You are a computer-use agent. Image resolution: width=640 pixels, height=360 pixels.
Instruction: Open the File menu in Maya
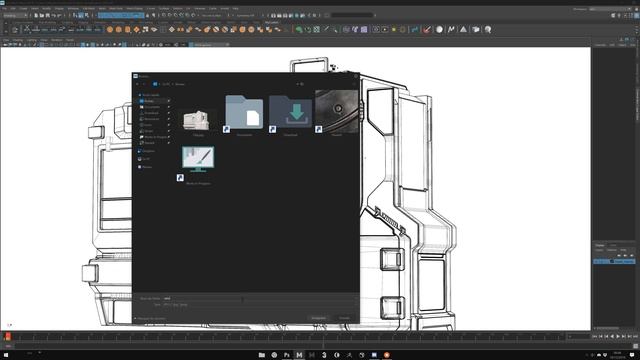pos(4,8)
